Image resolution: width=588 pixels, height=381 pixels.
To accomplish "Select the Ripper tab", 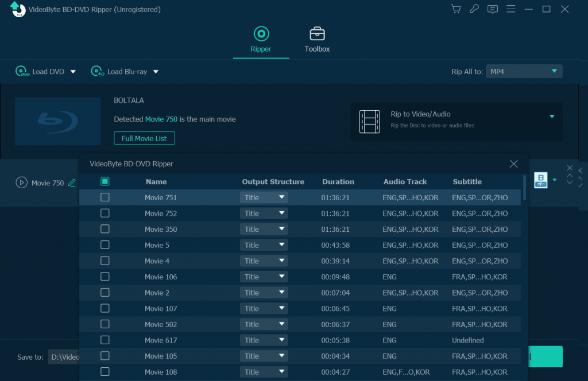I will point(261,40).
